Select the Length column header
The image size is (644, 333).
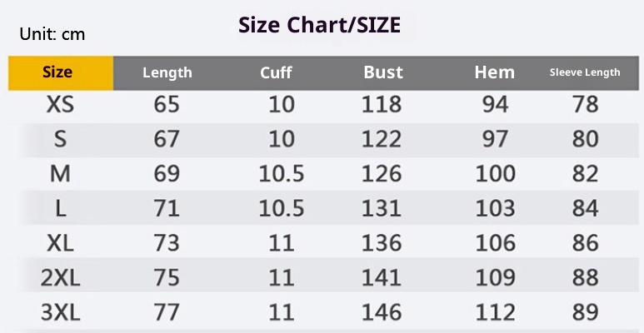click(x=167, y=72)
